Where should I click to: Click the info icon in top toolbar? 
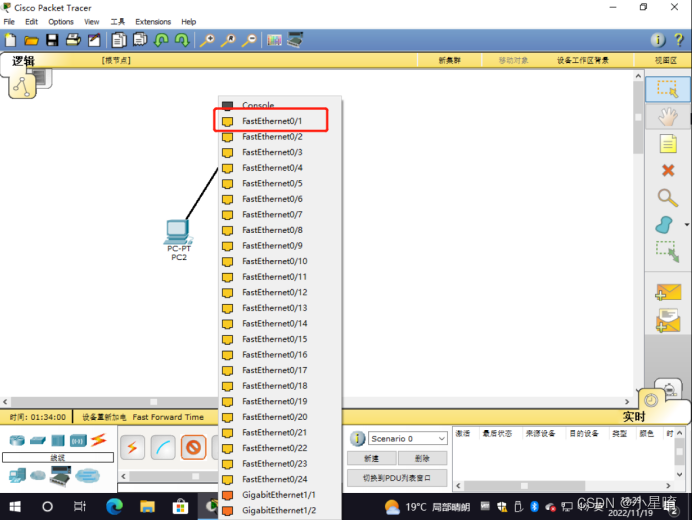(x=658, y=40)
